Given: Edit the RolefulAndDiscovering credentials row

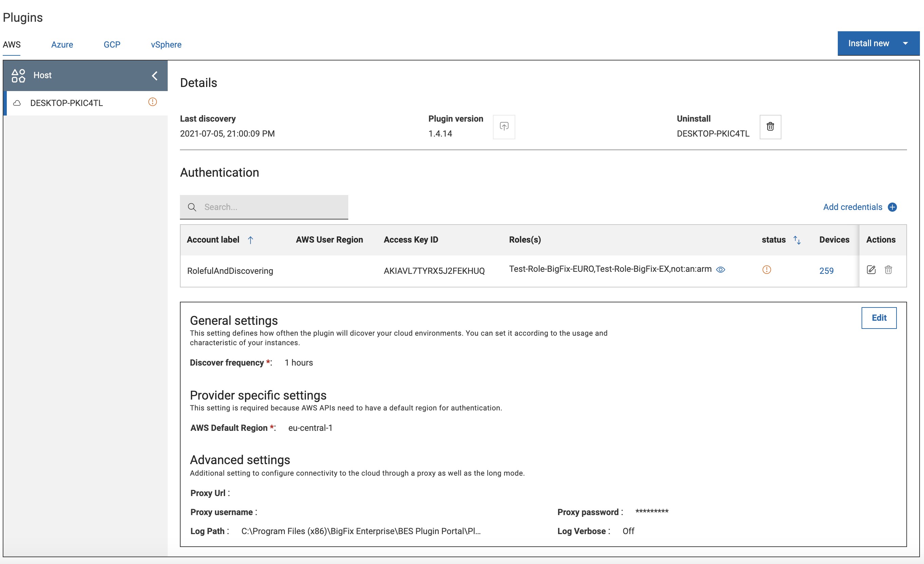Looking at the screenshot, I should click(871, 270).
